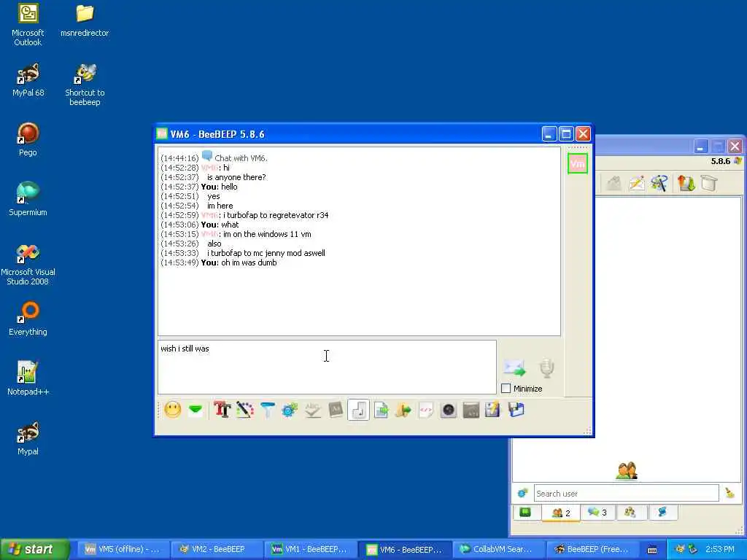Viewport: 747px width, 560px height.
Task: Click the green envelope arrow toolbar icon
Action: (196, 410)
